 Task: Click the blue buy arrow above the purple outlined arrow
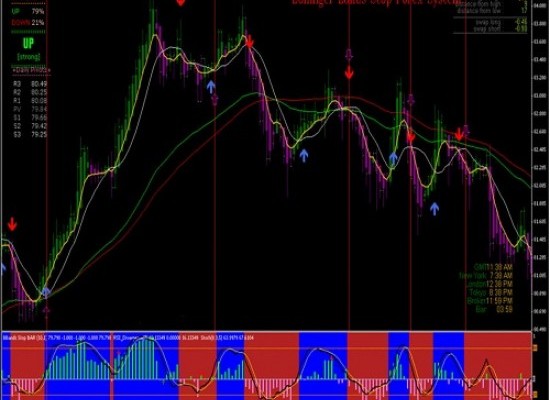211,86
